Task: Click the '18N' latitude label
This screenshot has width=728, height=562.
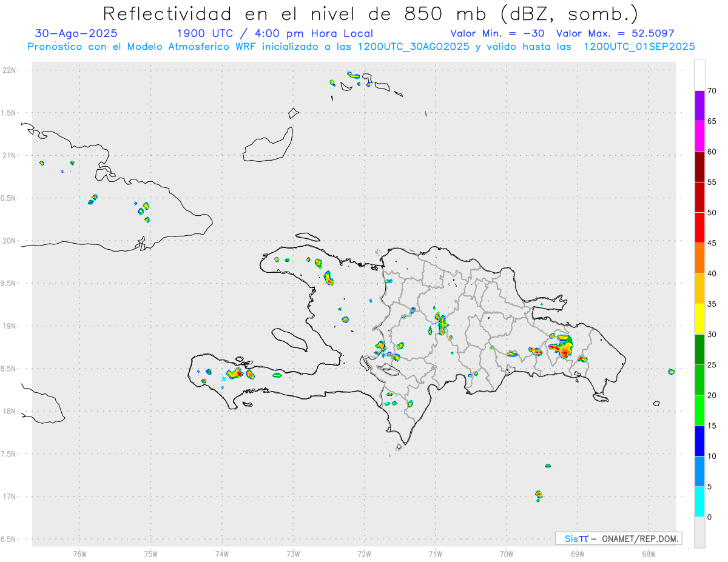Action: click(10, 411)
